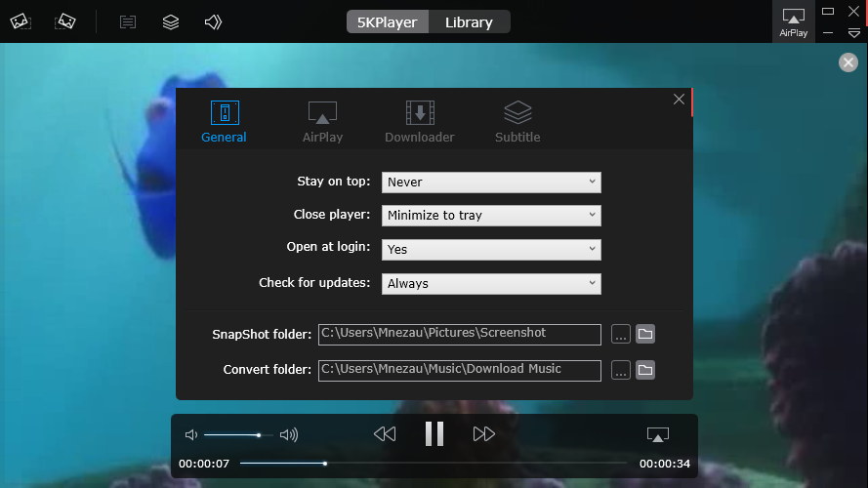The image size is (868, 488).
Task: Expand the Stay on top dropdown
Action: pyautogui.click(x=491, y=183)
